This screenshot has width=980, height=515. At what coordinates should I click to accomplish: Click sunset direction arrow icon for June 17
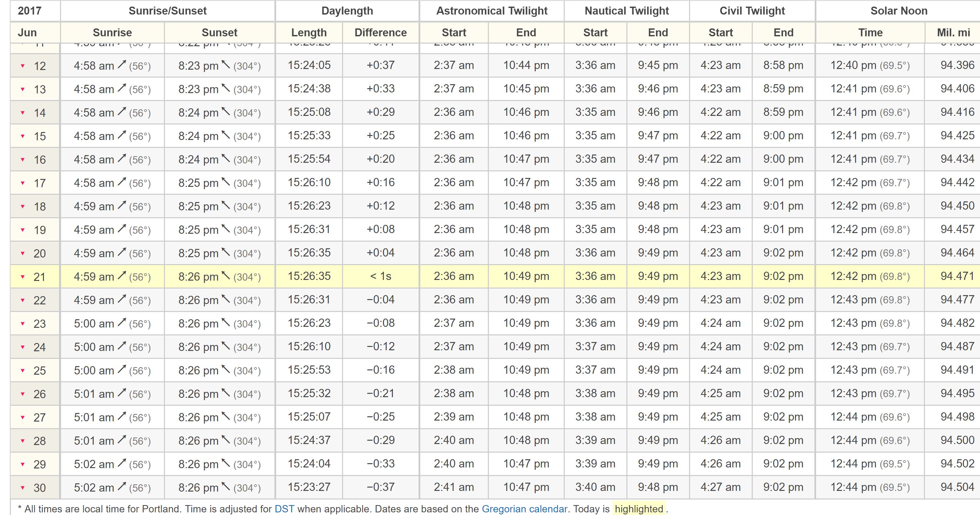[x=226, y=182]
